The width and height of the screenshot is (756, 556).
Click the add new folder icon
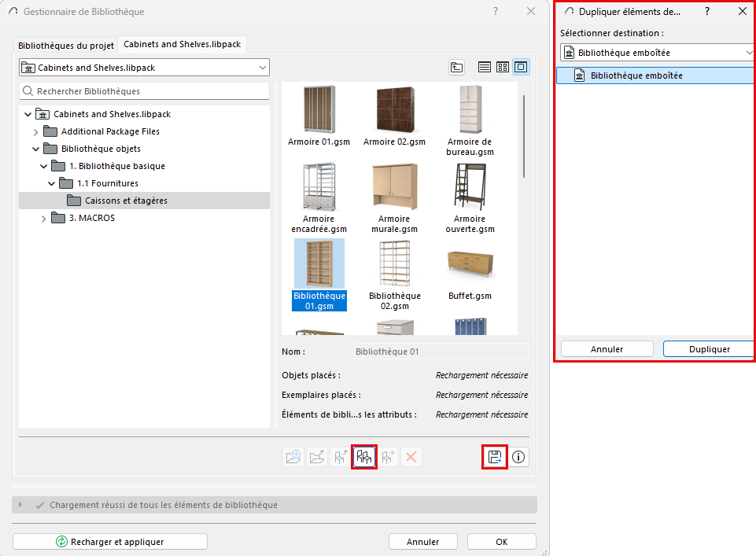(x=293, y=457)
